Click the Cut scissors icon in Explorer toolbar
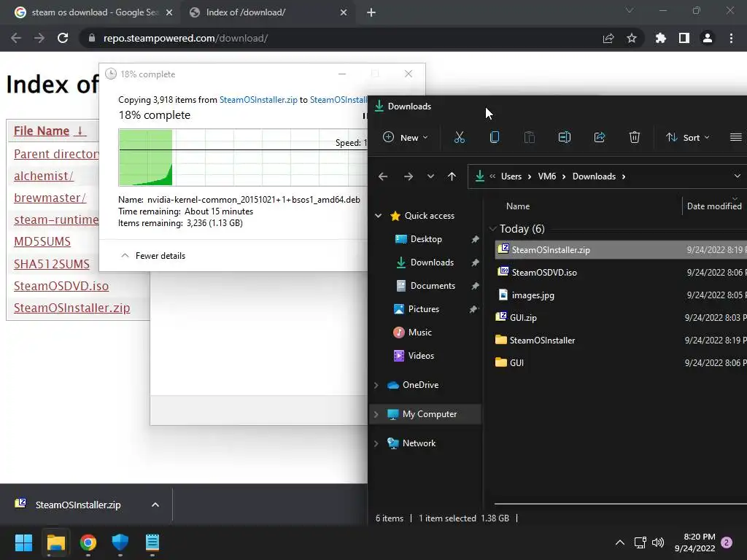Viewport: 747px width, 560px height. pyautogui.click(x=460, y=138)
